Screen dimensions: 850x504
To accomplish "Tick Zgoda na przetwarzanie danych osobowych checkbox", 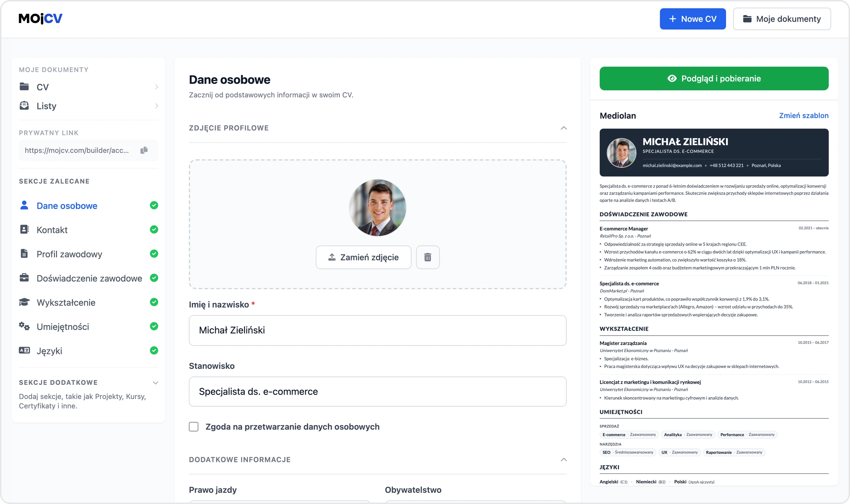I will (194, 426).
